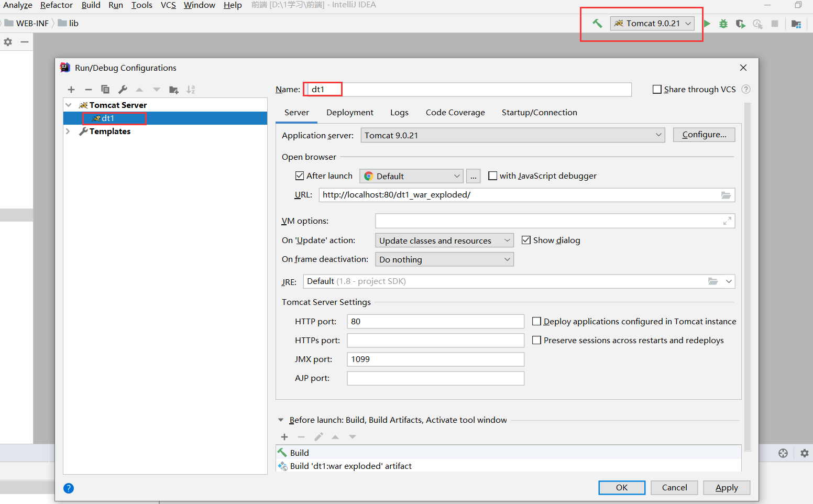Expand VM options field with expand icon
This screenshot has height=504, width=813.
(727, 221)
